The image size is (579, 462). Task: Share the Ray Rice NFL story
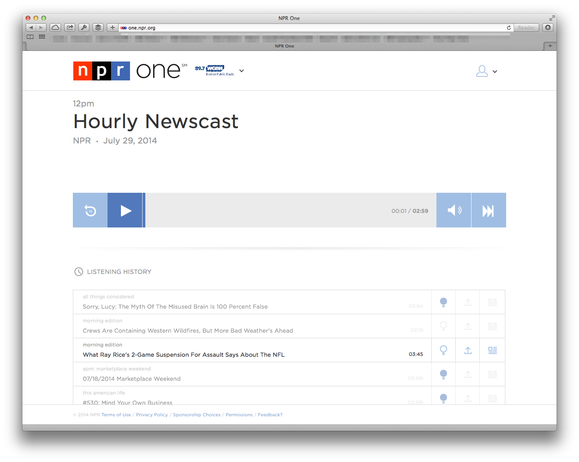(x=468, y=350)
